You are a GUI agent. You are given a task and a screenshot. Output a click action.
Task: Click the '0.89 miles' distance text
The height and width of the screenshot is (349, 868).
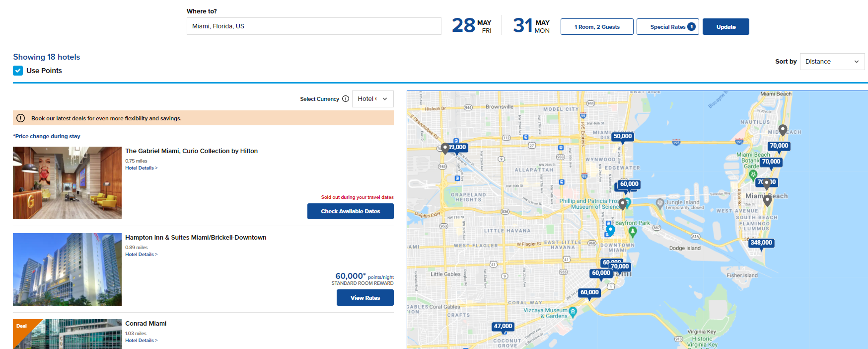pyautogui.click(x=136, y=248)
